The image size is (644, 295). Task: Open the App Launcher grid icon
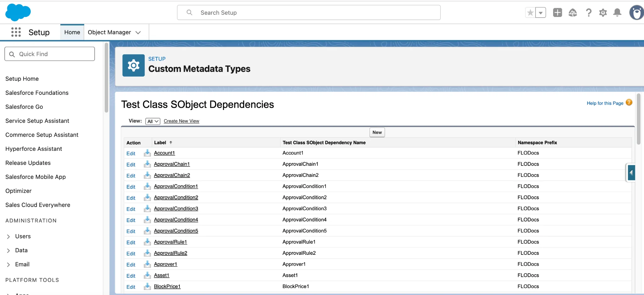coord(16,32)
